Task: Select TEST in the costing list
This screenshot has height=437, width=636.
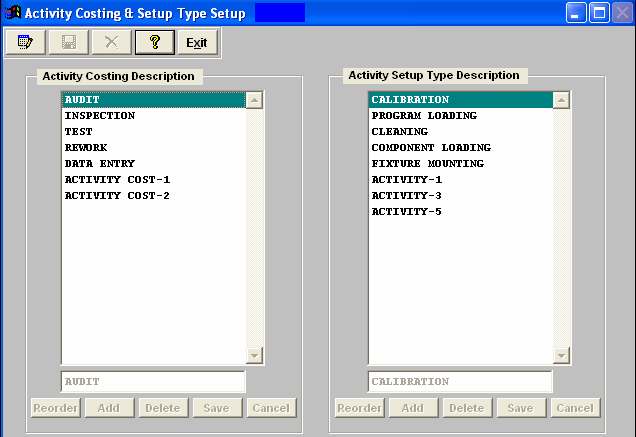Action: point(154,131)
